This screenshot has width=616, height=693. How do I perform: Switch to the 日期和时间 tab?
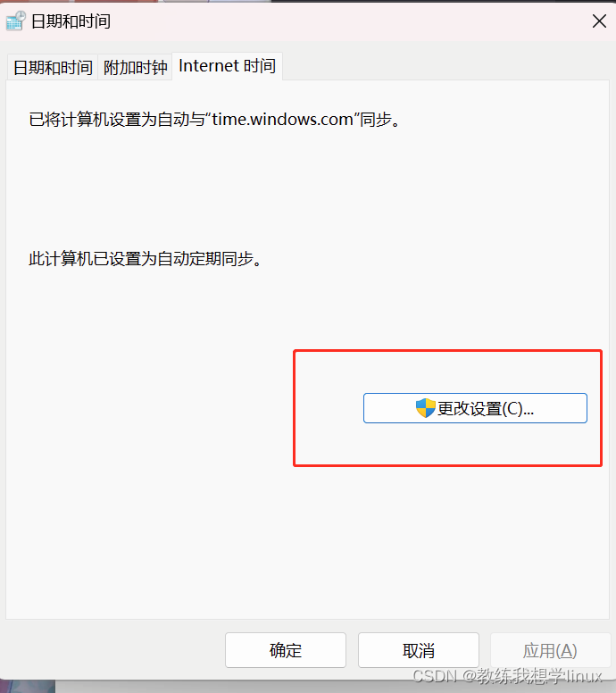pos(53,67)
